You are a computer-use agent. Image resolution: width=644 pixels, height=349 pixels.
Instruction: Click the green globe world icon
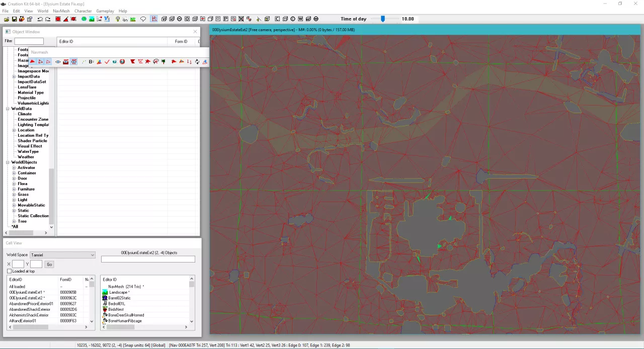pyautogui.click(x=84, y=19)
